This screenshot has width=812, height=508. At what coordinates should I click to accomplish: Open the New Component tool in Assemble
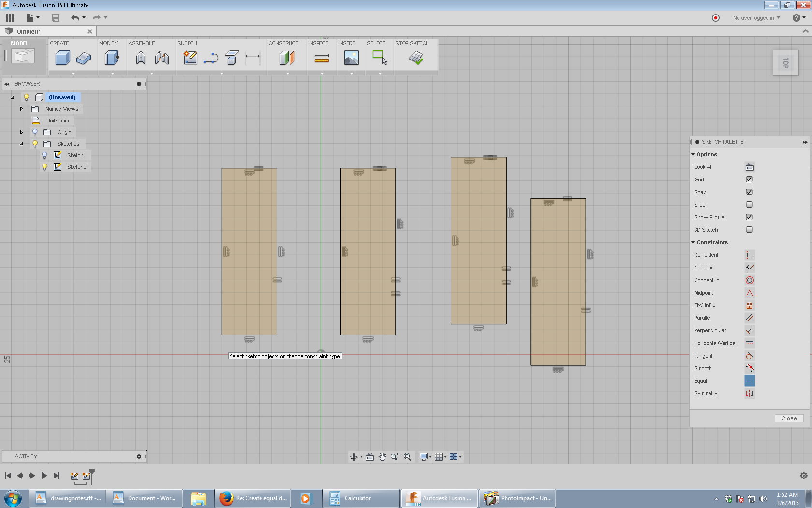pyautogui.click(x=141, y=58)
